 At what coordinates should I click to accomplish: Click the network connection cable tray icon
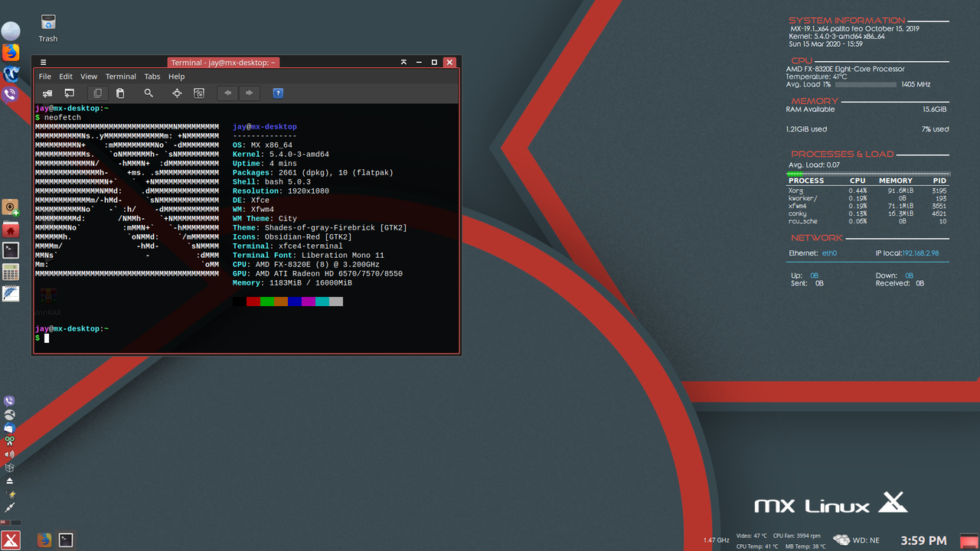coord(9,507)
